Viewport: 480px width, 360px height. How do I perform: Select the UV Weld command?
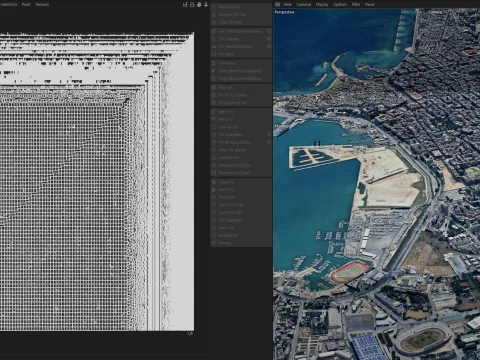(x=241, y=54)
